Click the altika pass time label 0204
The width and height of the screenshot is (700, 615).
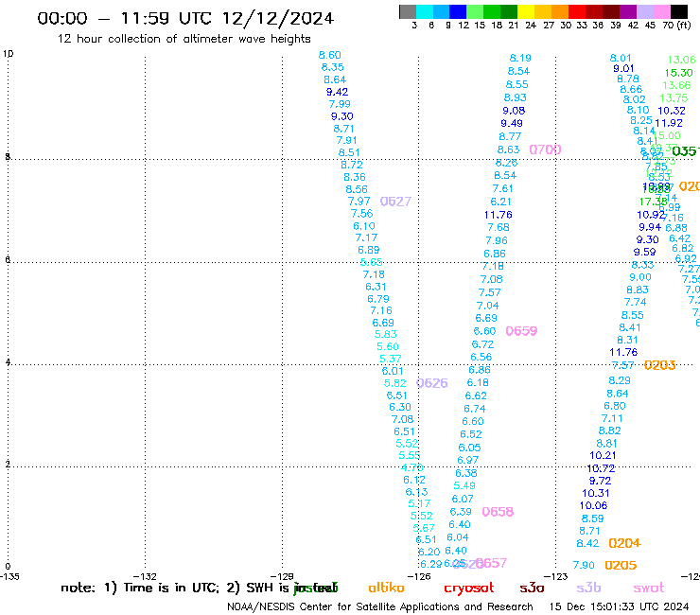pos(624,543)
